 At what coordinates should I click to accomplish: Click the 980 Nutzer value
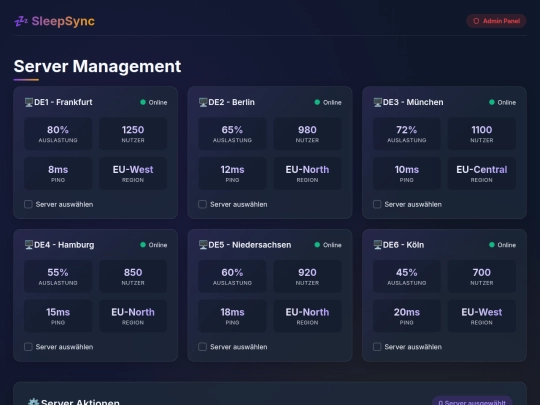pyautogui.click(x=307, y=130)
